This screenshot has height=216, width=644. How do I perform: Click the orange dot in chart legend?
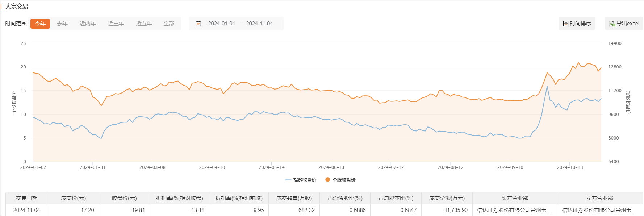(x=327, y=180)
